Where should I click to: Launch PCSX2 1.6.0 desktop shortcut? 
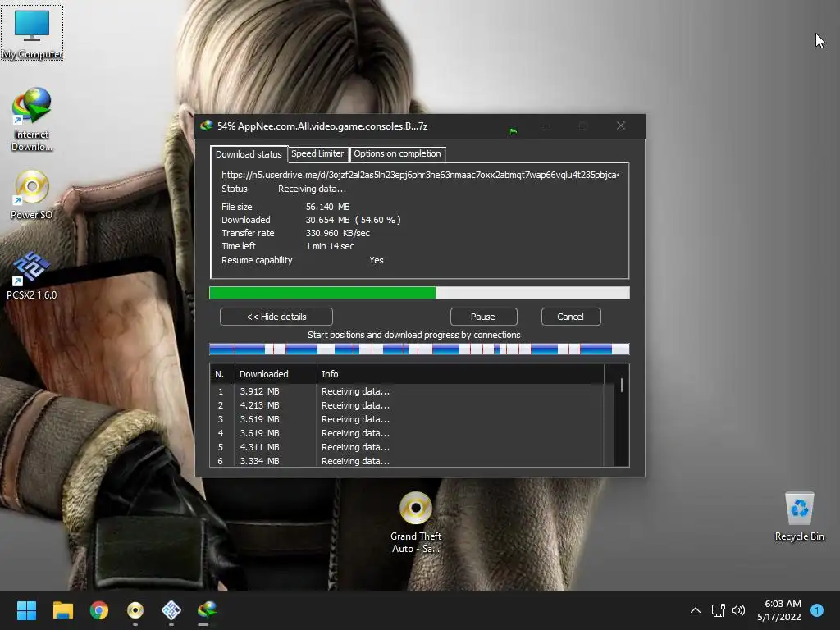tap(32, 275)
